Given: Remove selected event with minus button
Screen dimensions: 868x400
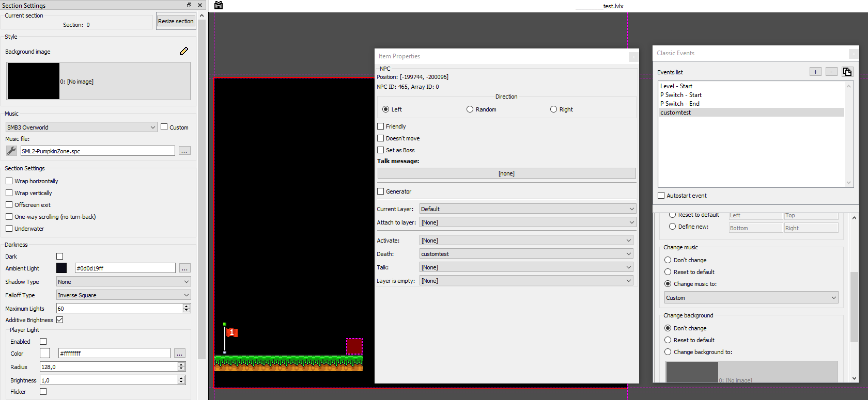Looking at the screenshot, I should (x=831, y=72).
